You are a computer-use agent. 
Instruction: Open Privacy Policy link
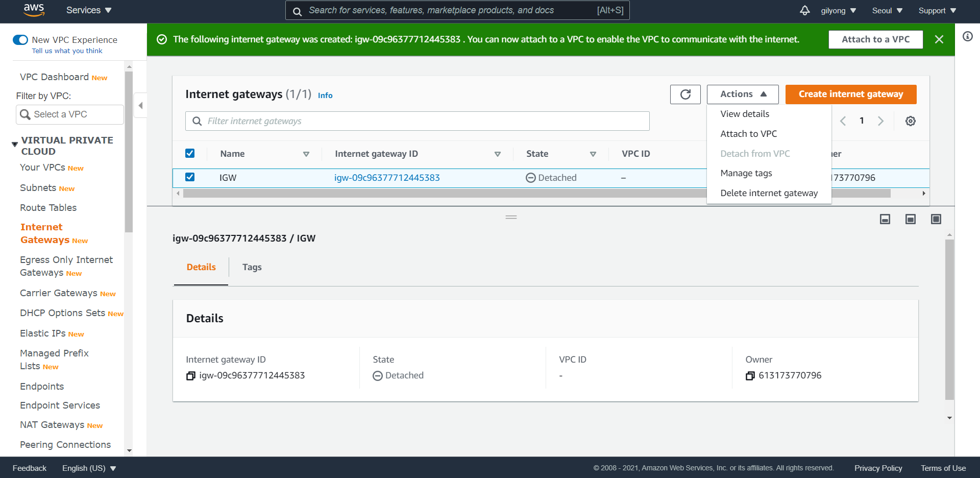878,468
